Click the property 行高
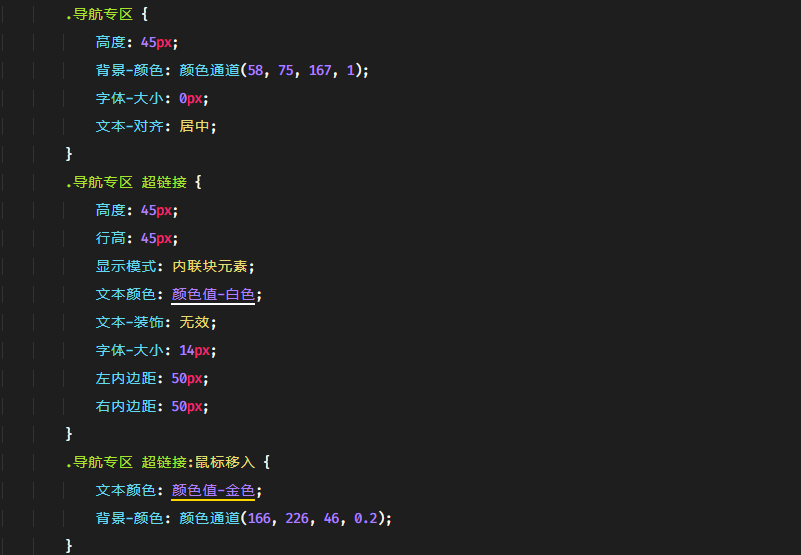 110,238
